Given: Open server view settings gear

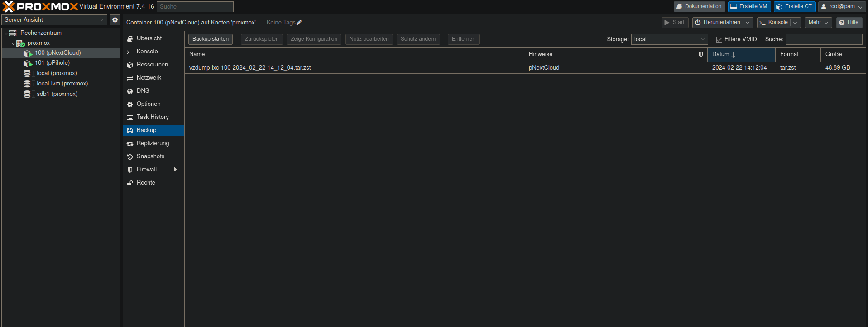Looking at the screenshot, I should 115,20.
